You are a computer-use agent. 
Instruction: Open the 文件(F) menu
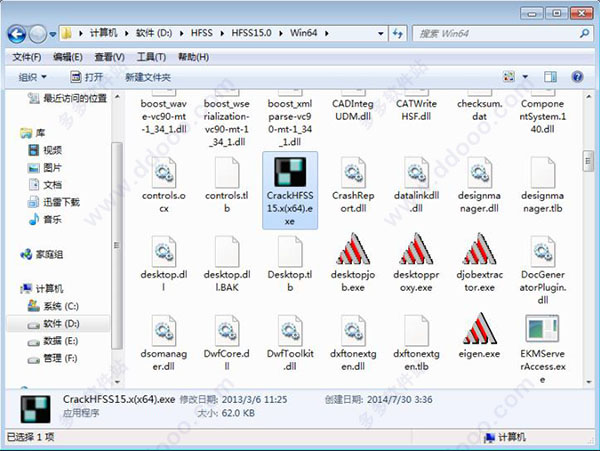[x=27, y=57]
